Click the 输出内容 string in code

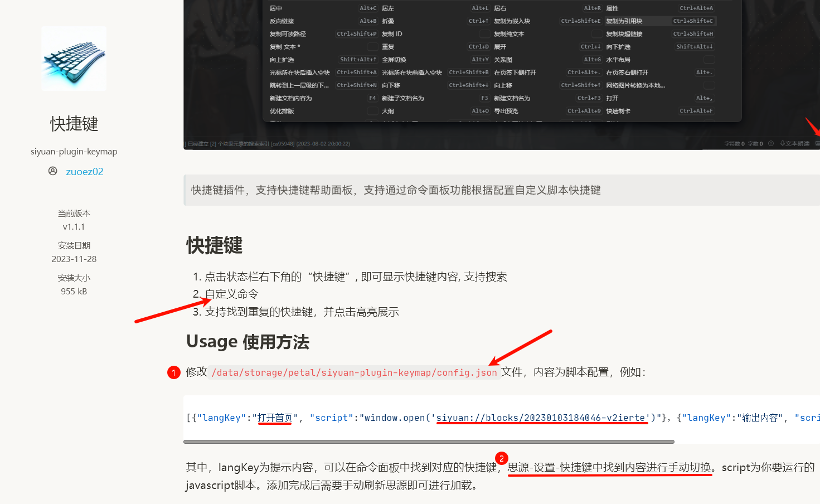[759, 418]
